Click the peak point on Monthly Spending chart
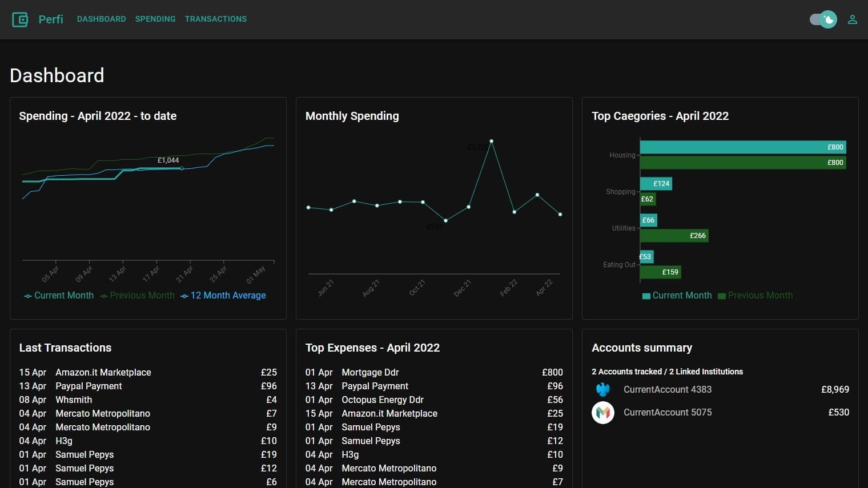 point(491,141)
